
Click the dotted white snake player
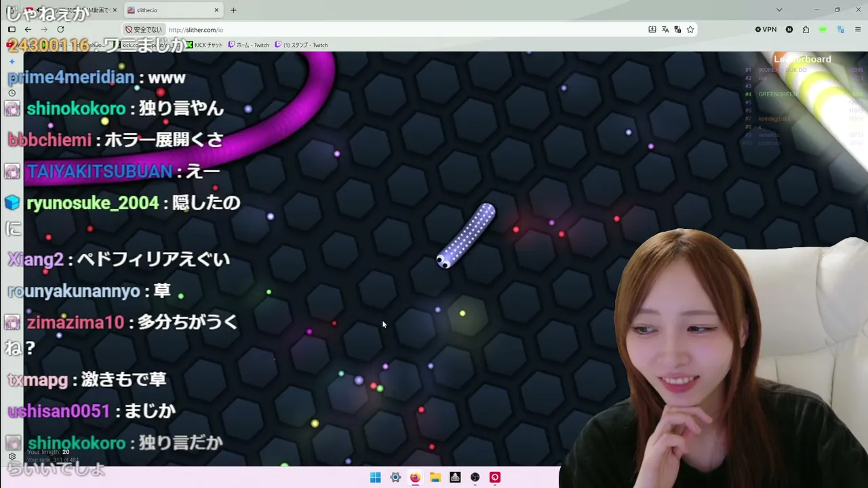[467, 235]
